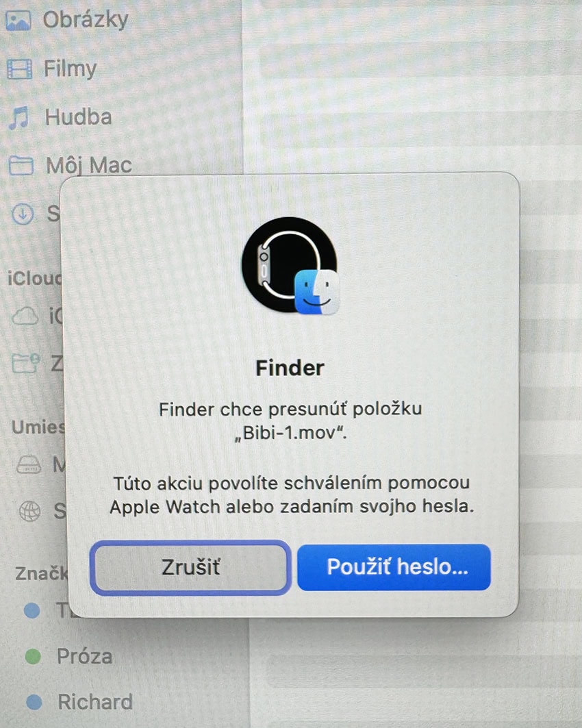Click the Filmy film strip icon

point(19,69)
